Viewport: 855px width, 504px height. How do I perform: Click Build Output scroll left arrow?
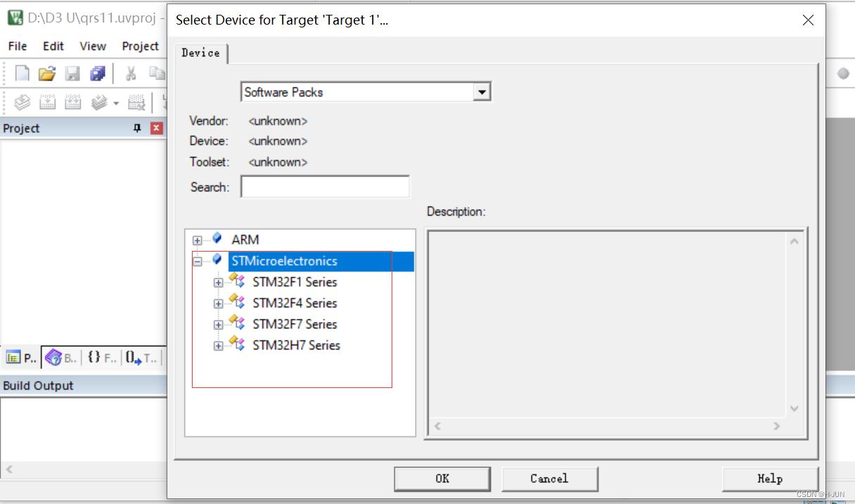pos(8,469)
